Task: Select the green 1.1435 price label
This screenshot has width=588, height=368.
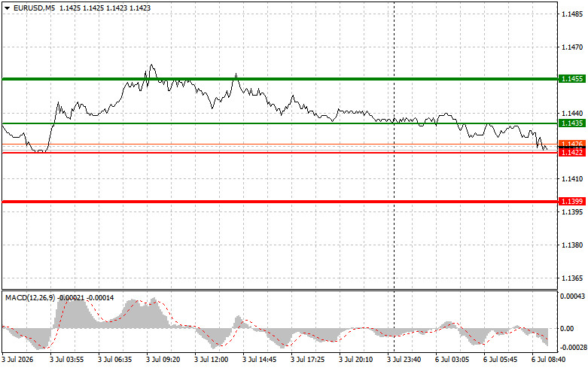Action: click(x=572, y=123)
